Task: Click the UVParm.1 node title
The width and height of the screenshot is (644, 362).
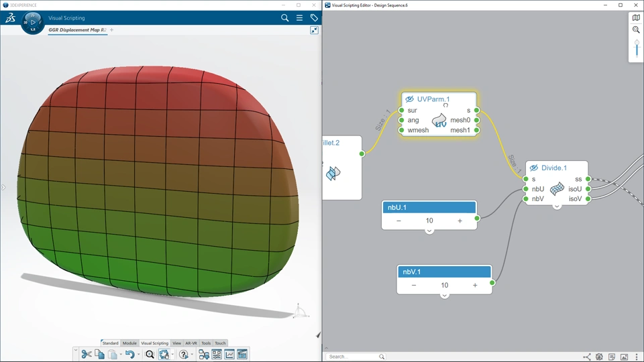Action: coord(433,99)
